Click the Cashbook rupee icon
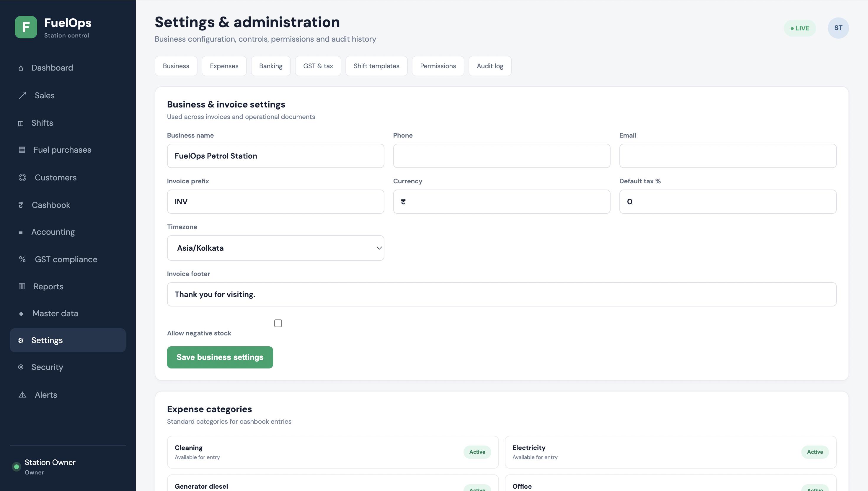The image size is (868, 491). (x=21, y=205)
